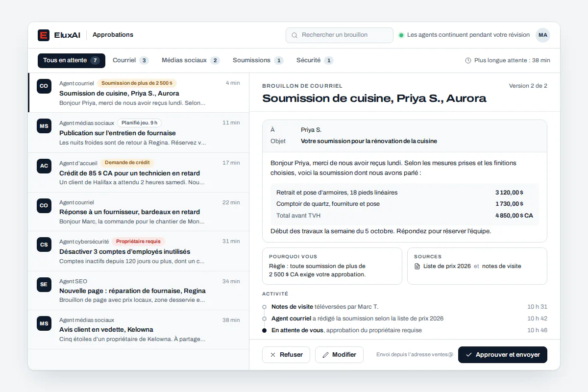
Task: Click the document icon by Liste de prix 2026
Action: [x=417, y=267]
